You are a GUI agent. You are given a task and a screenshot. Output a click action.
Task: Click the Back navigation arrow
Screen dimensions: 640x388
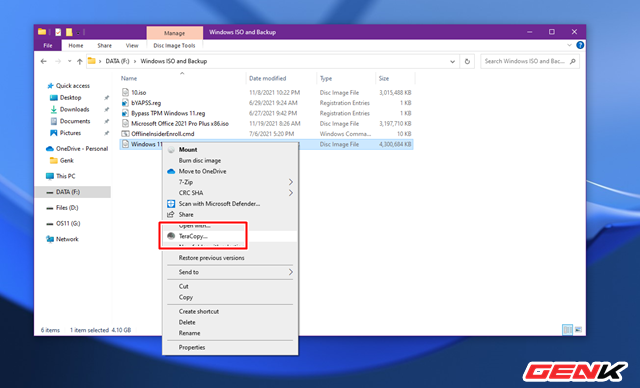tap(44, 61)
